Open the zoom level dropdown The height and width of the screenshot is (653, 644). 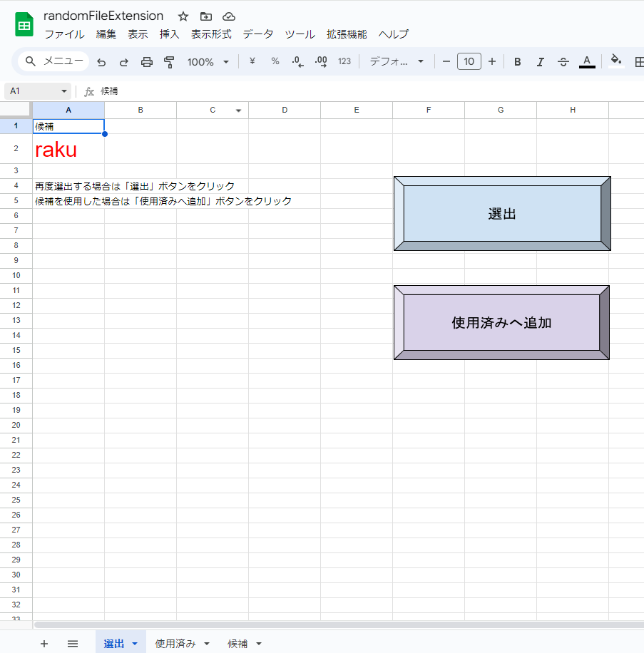click(207, 61)
